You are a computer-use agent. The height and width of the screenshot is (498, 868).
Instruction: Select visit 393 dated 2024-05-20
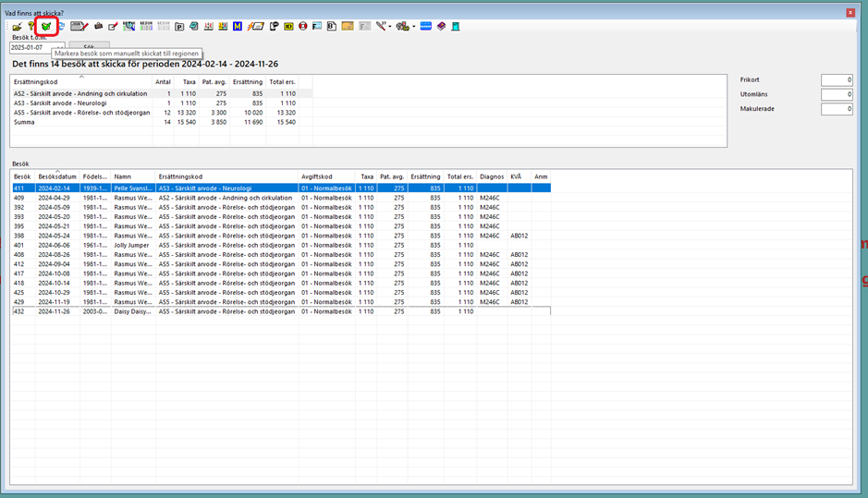point(281,216)
